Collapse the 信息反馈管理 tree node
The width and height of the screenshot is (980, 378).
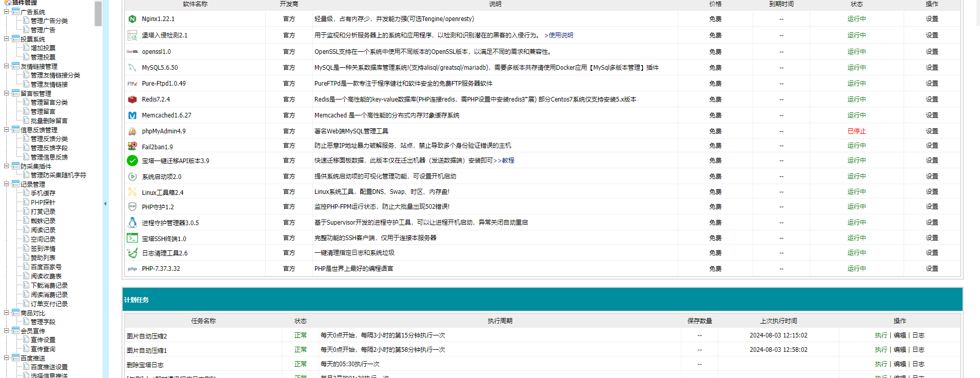tap(7, 129)
